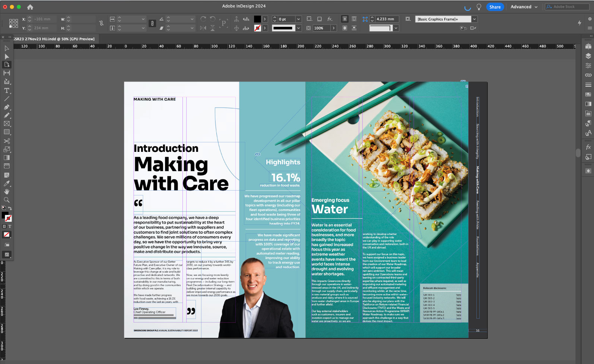Pick the Note tool
594x364 pixels.
pyautogui.click(x=7, y=175)
